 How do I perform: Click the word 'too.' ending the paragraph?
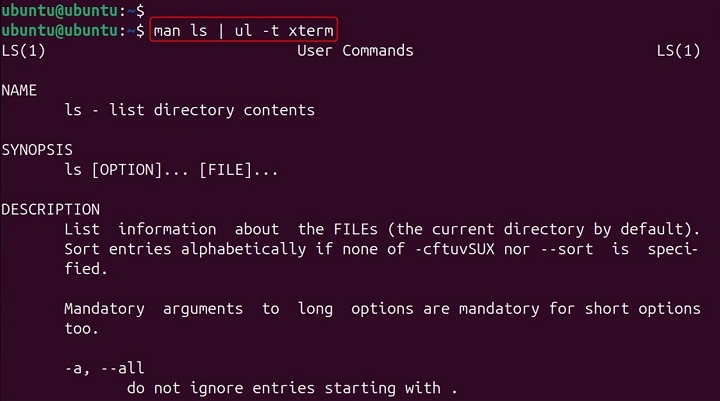tap(81, 329)
